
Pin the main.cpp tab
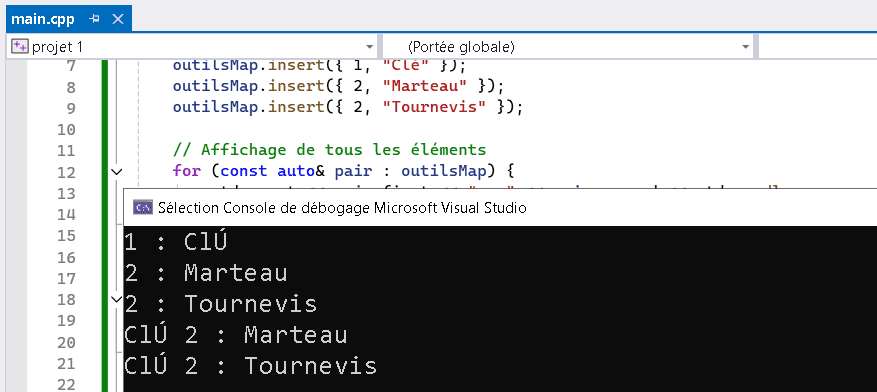(x=94, y=19)
